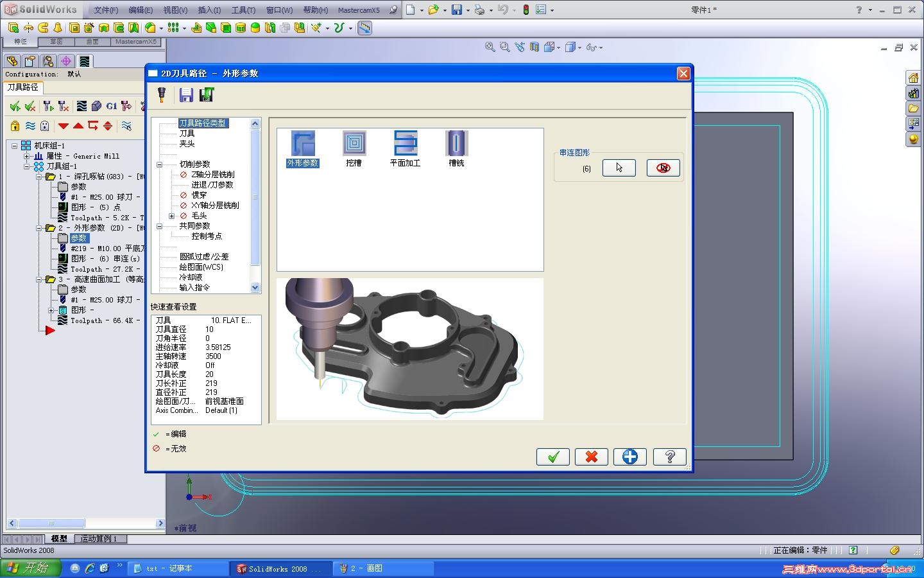Open 圆弧过虑/公差 arc filter page

coord(204,257)
